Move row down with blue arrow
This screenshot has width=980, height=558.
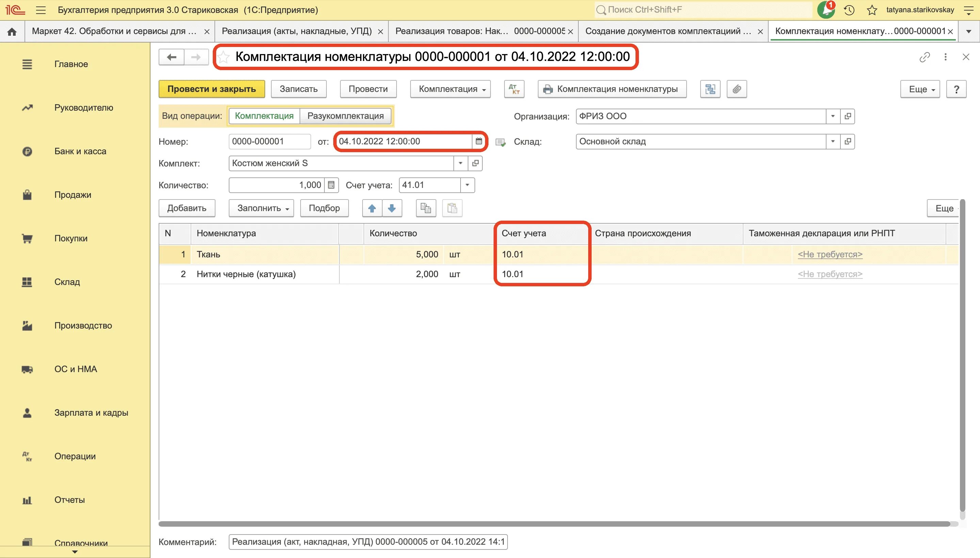click(x=391, y=208)
